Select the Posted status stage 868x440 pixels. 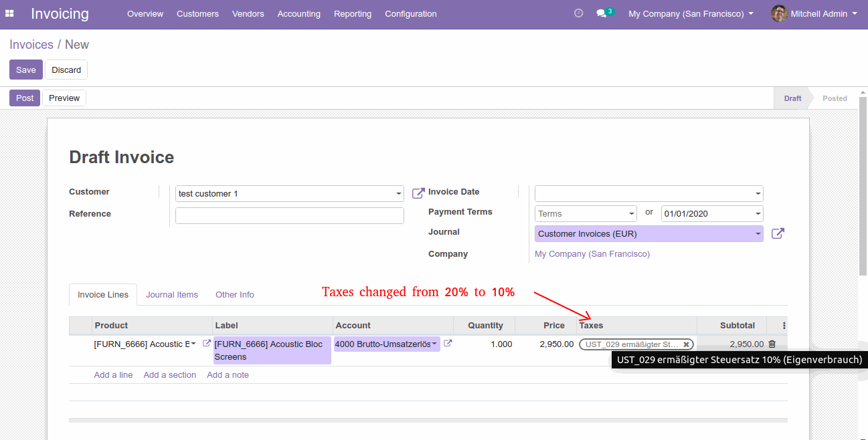pos(835,98)
